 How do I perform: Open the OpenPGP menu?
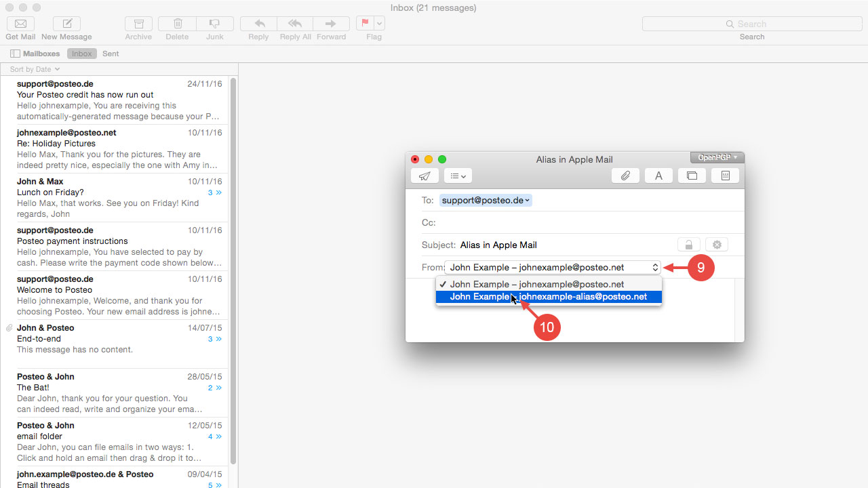pos(717,157)
